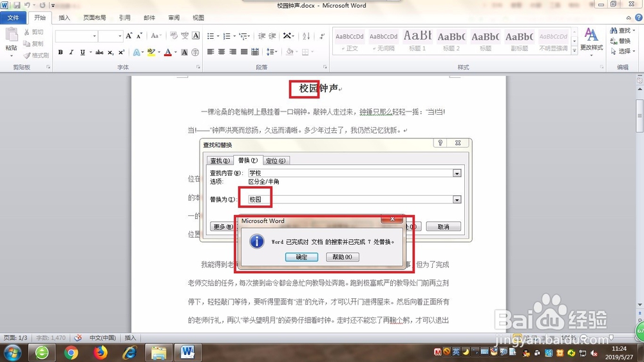Apply subscript formatting
Viewport: 644px width, 362px height.
pyautogui.click(x=111, y=52)
